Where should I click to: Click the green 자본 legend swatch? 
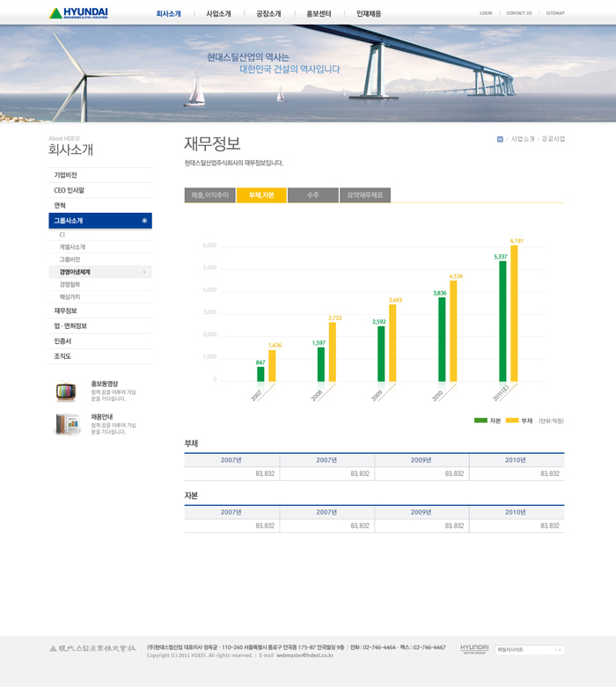[x=480, y=420]
